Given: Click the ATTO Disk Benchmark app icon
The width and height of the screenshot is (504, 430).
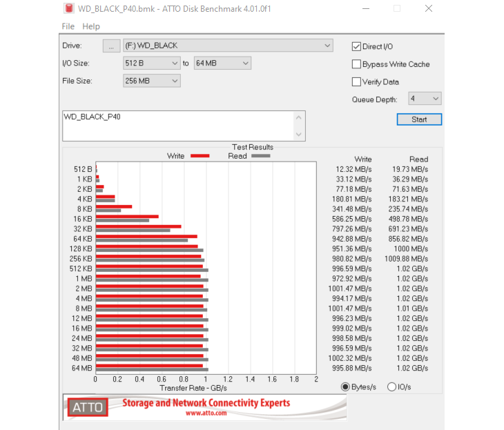Looking at the screenshot, I should 69,8.
